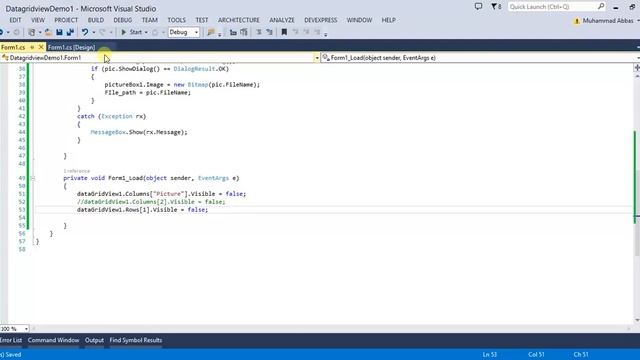Click the New Project icon

(31, 32)
